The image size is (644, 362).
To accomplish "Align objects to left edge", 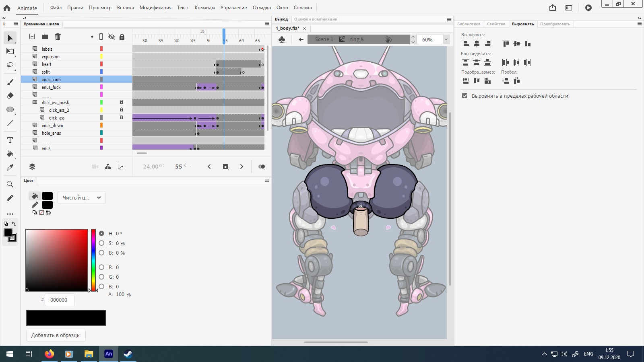I will pyautogui.click(x=466, y=44).
